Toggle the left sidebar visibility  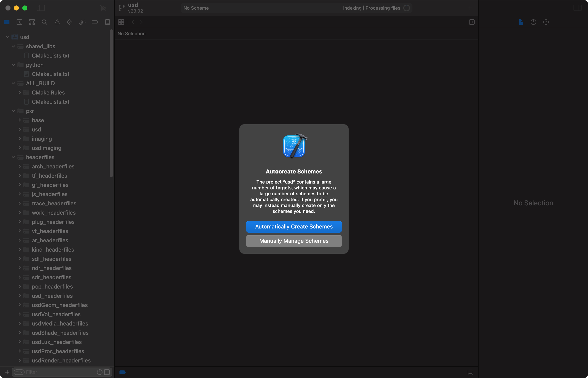pyautogui.click(x=41, y=8)
